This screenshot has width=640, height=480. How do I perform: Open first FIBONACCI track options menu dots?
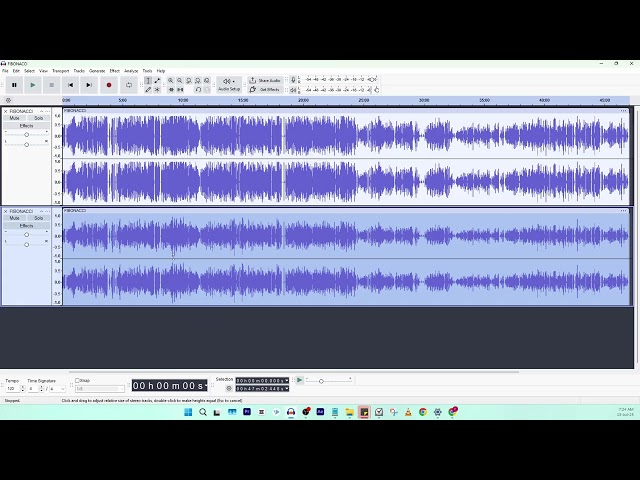pos(47,111)
